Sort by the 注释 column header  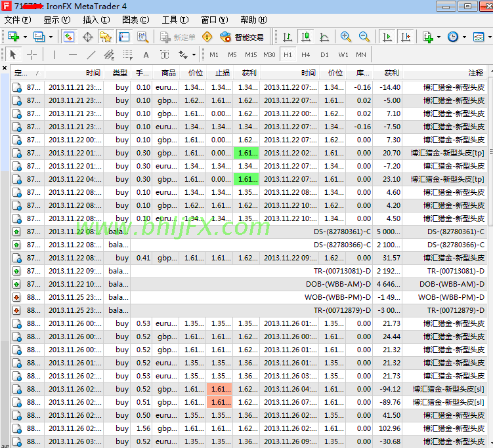pos(445,73)
